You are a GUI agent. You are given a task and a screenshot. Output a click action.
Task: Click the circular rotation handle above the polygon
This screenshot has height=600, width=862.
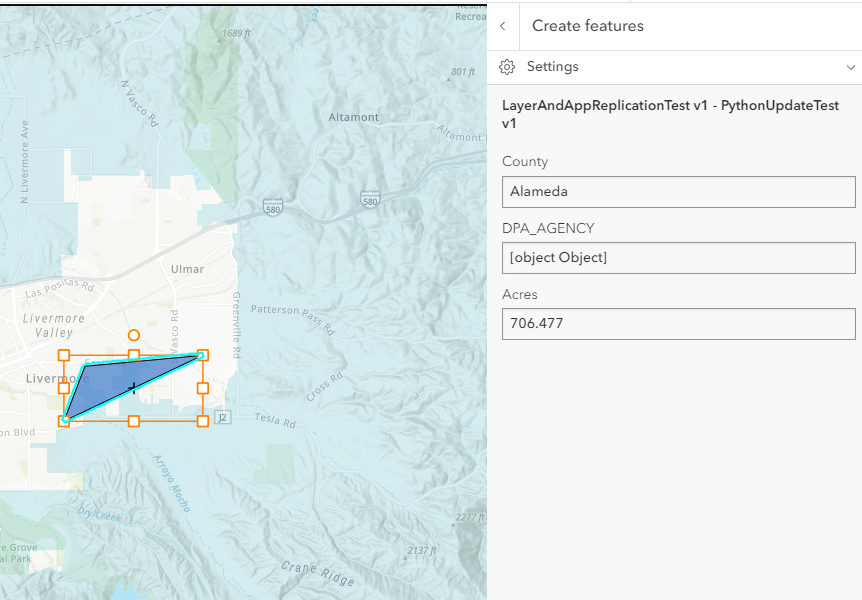tap(133, 336)
